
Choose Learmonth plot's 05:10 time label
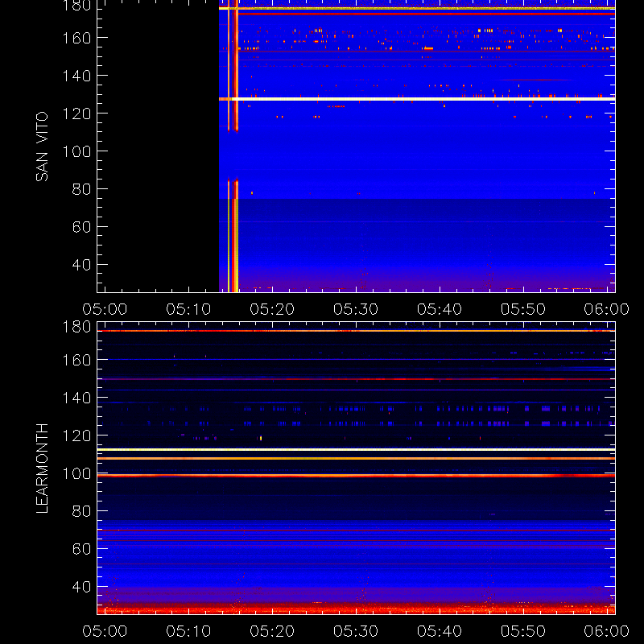click(188, 631)
